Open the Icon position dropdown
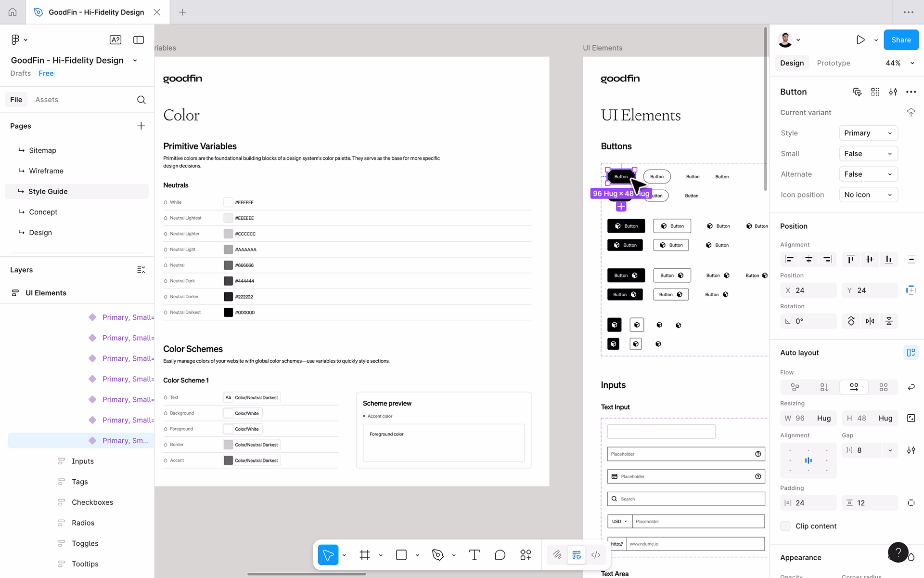This screenshot has height=578, width=924. tap(868, 195)
